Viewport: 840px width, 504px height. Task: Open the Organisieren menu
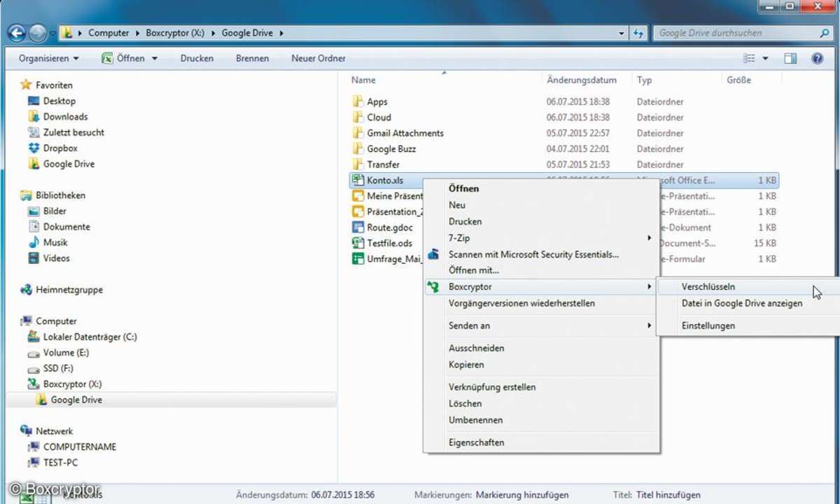tap(49, 59)
